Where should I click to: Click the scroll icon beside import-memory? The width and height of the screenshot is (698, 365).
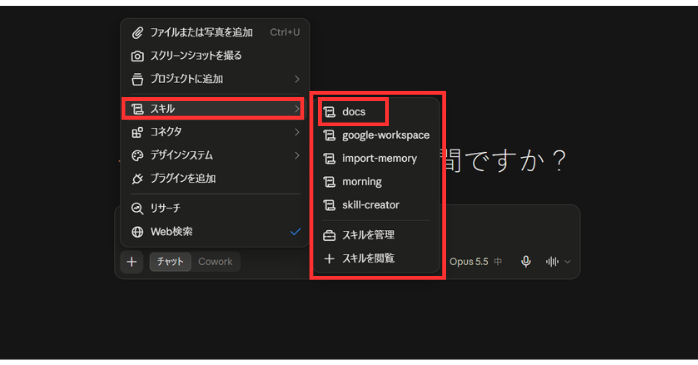(x=329, y=158)
